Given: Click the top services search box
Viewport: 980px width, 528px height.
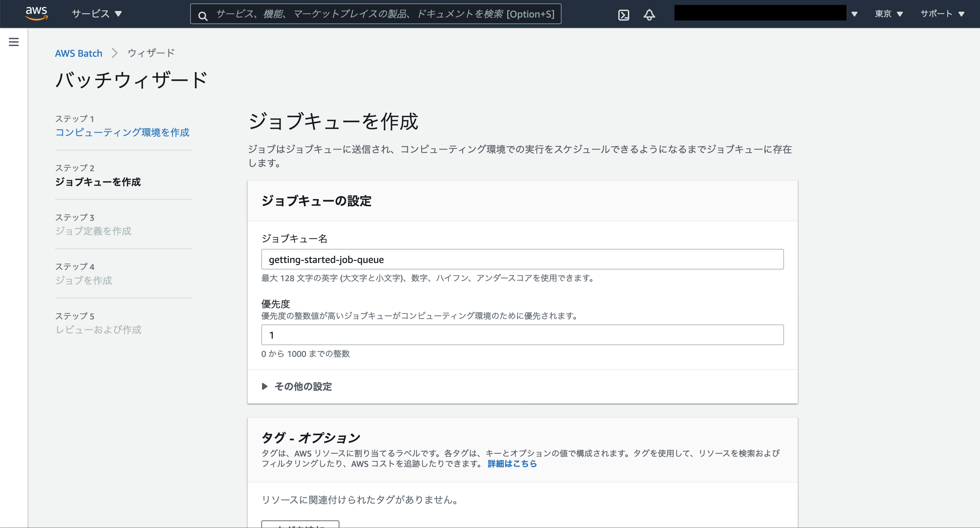Looking at the screenshot, I should click(x=375, y=14).
